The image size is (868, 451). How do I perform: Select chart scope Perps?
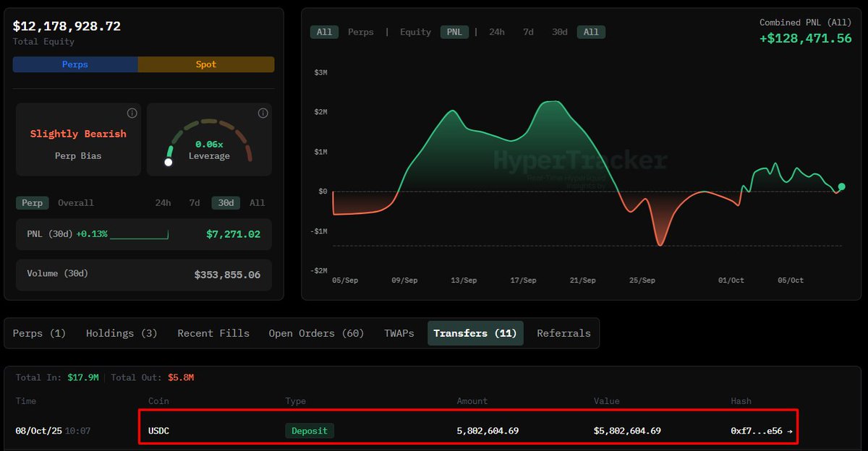tap(361, 32)
